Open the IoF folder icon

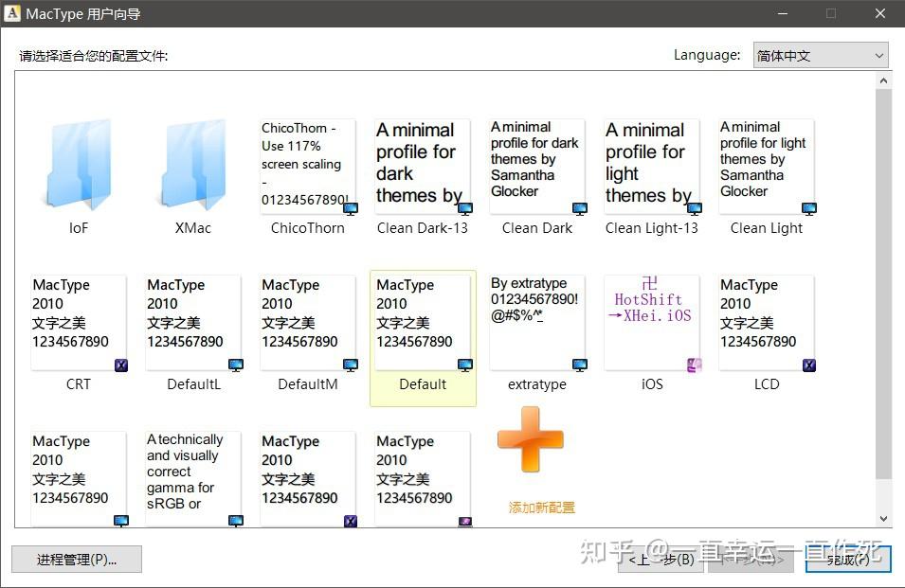78,166
